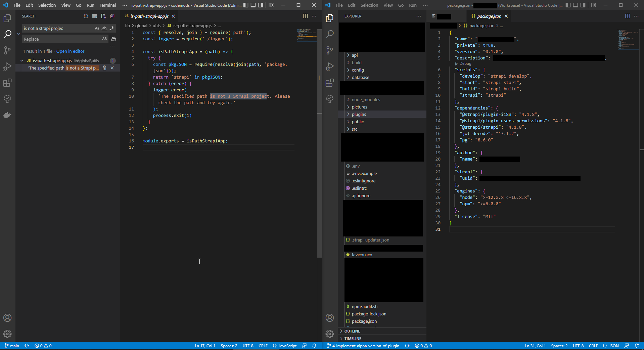Click Replace All beside the Replace field
Viewport: 644px width, 350px height.
(113, 39)
